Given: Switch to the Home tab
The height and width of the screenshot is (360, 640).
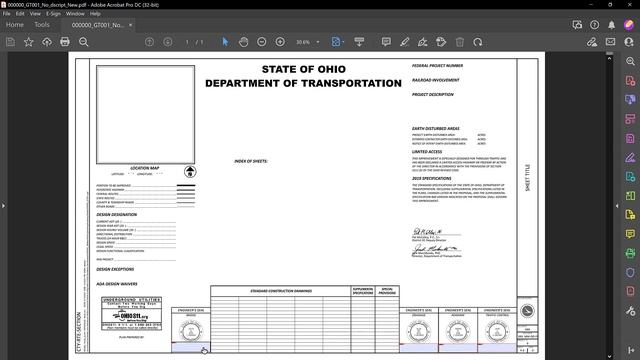Looking at the screenshot, I should [15, 25].
